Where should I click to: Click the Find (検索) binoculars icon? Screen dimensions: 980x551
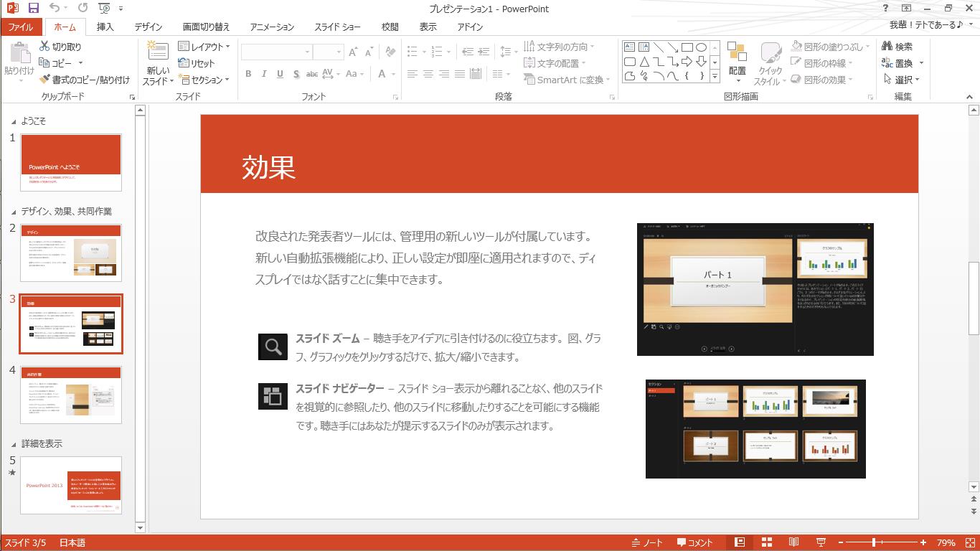point(887,47)
